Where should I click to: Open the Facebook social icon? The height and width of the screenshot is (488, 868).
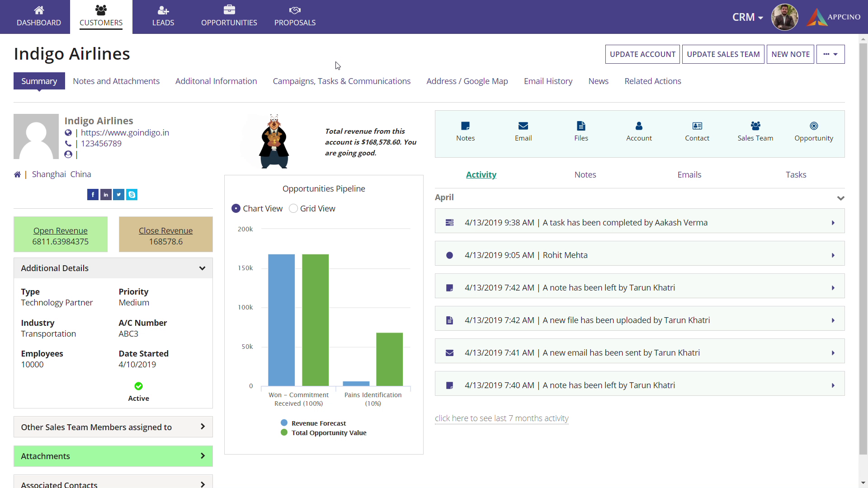pos(93,195)
